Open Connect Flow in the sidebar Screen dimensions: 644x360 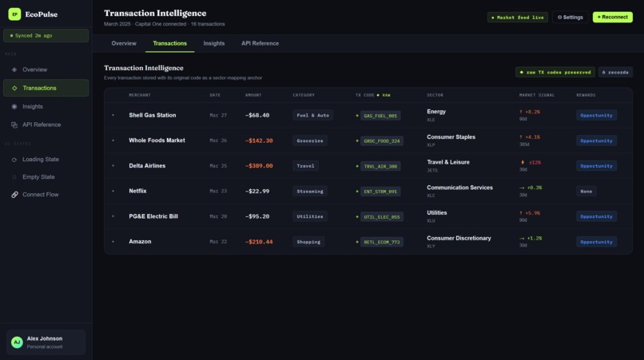coord(46,195)
